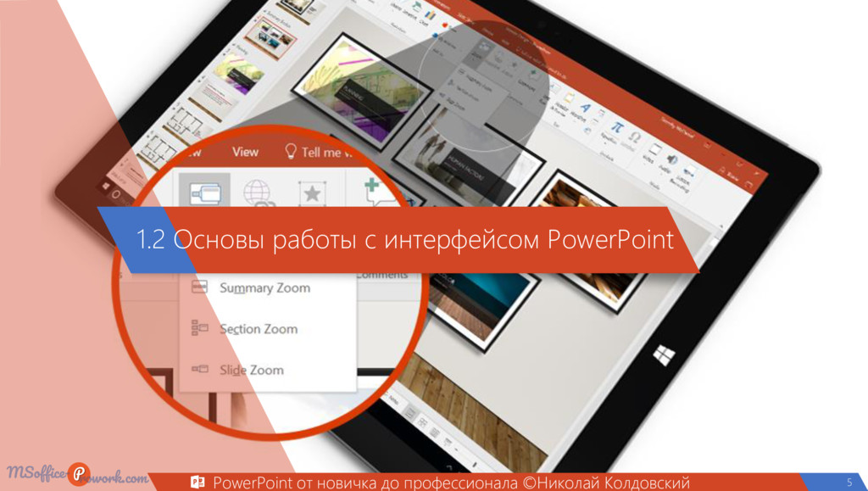
Task: Tap the Windows logo hardware button
Action: [664, 354]
